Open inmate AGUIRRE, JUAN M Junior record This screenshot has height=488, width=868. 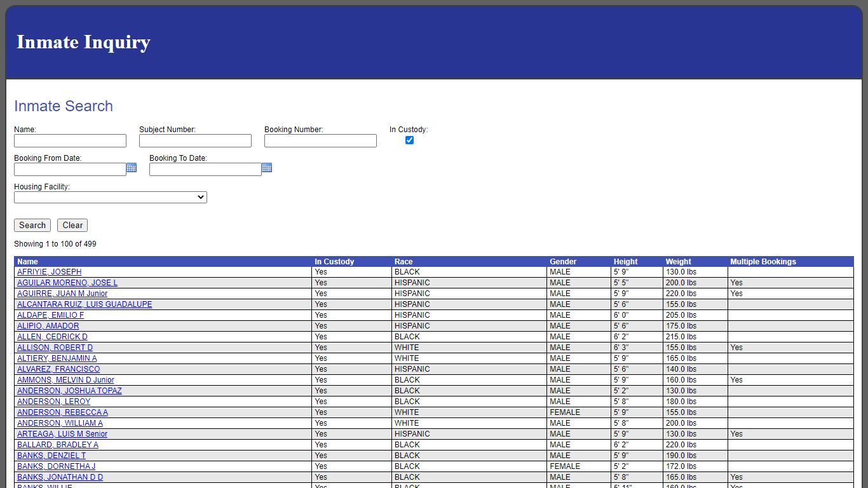point(62,294)
